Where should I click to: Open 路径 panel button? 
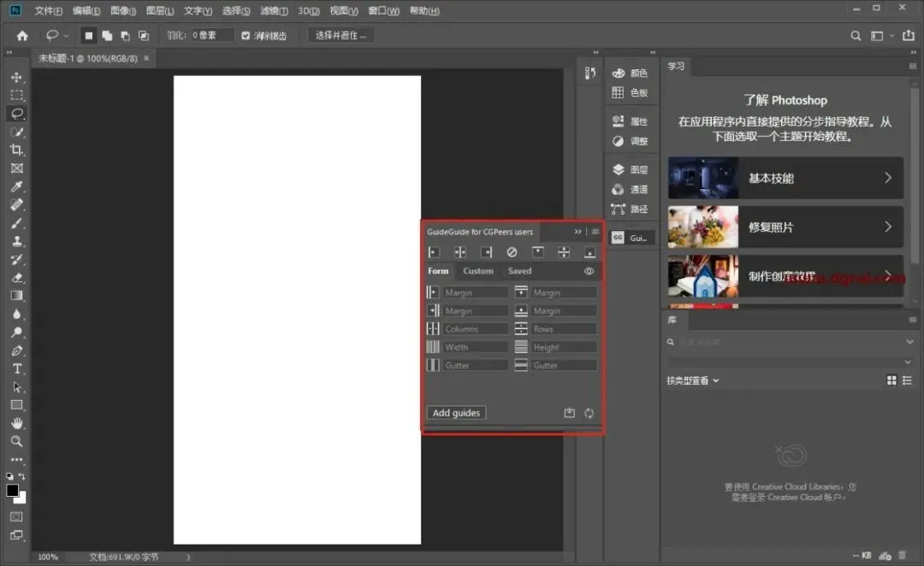coord(631,209)
